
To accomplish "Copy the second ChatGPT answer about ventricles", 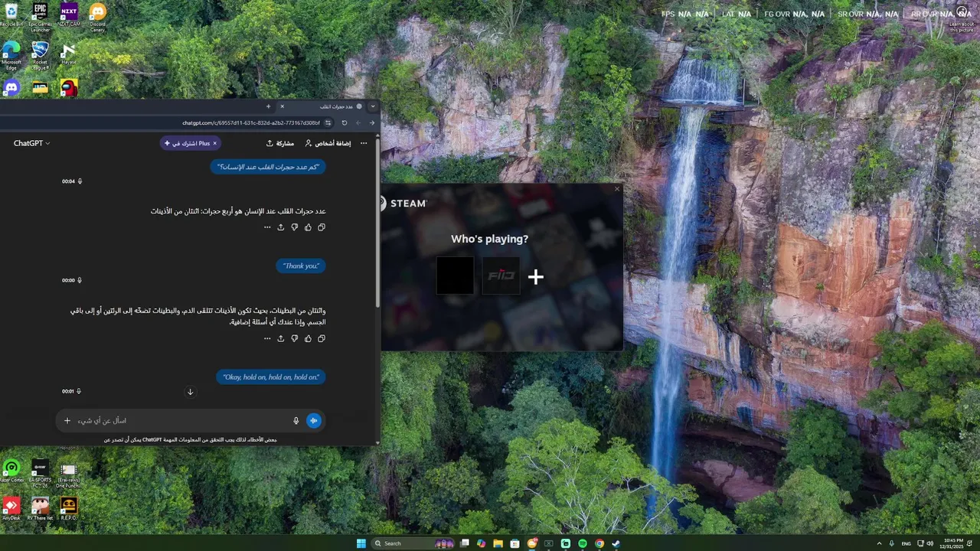I will pyautogui.click(x=321, y=338).
